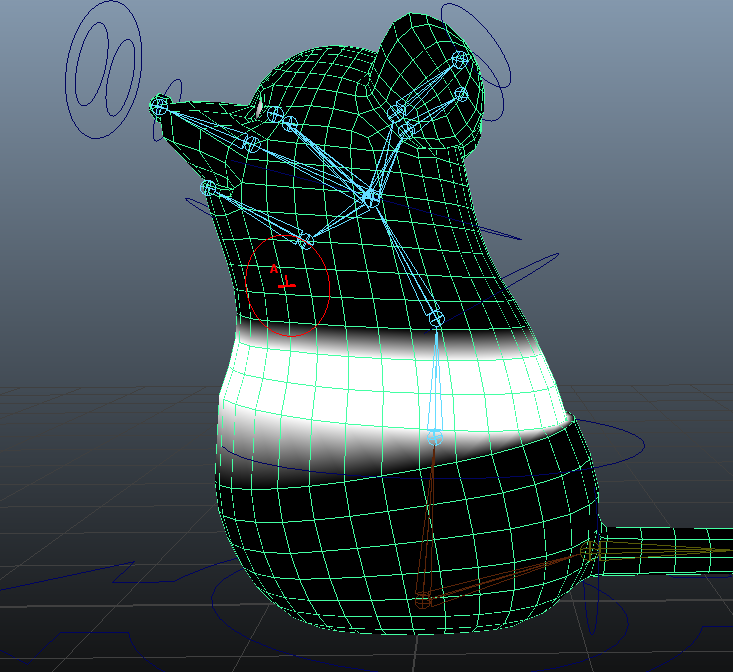
Task: Select the joint at the nose tip
Action: point(160,102)
